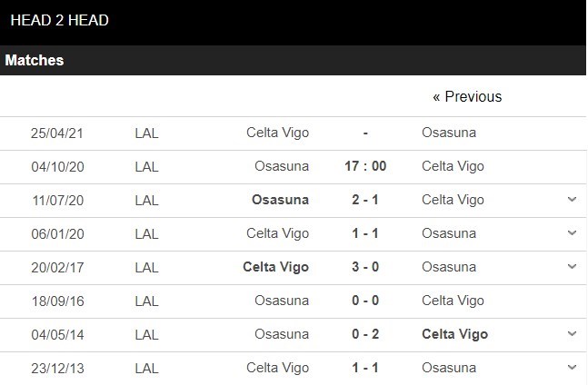Click the HEAD 2 HEAD title bar
The height and width of the screenshot is (385, 588).
tap(293, 23)
